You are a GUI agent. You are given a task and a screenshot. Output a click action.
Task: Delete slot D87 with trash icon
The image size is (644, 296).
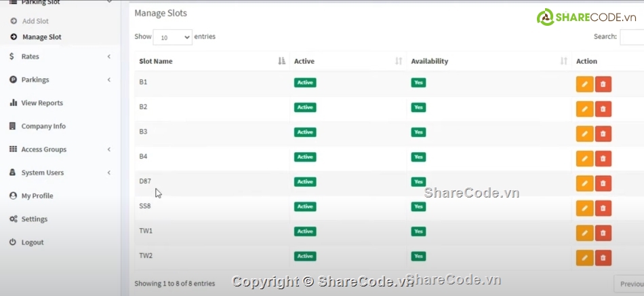603,183
